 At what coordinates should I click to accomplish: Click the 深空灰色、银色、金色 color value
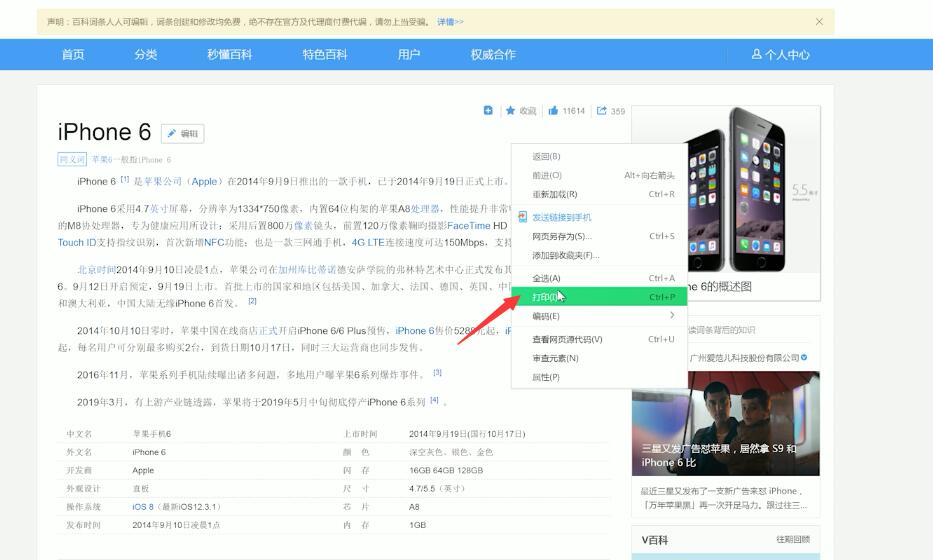(451, 452)
